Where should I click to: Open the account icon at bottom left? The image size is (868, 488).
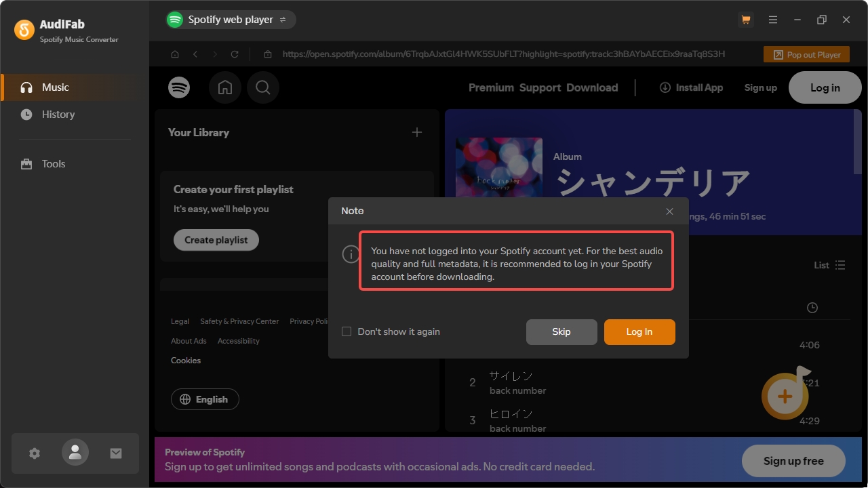point(75,453)
